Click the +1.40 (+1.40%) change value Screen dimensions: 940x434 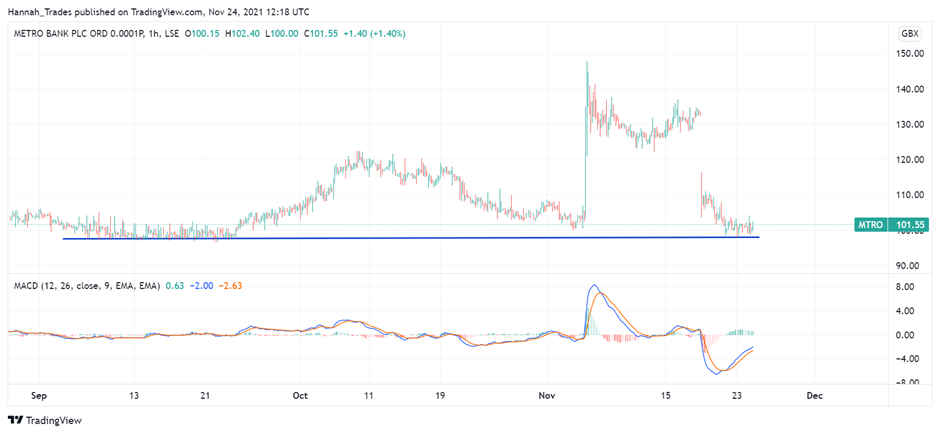[x=374, y=34]
